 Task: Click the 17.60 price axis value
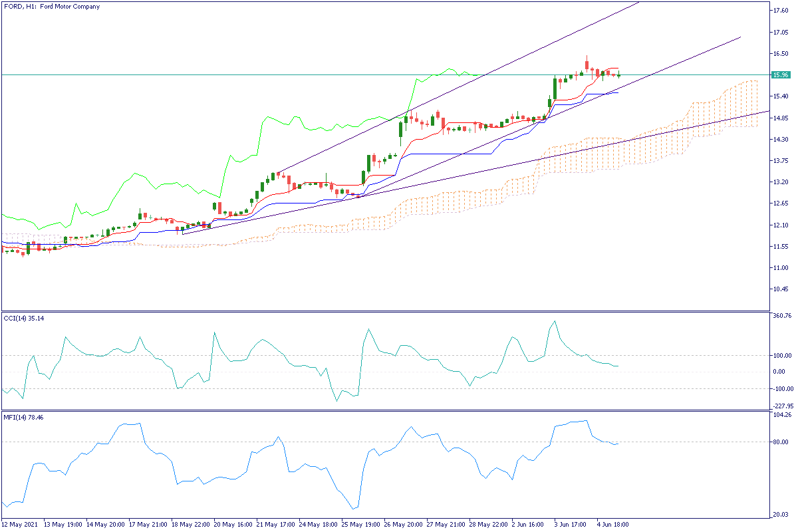point(780,11)
